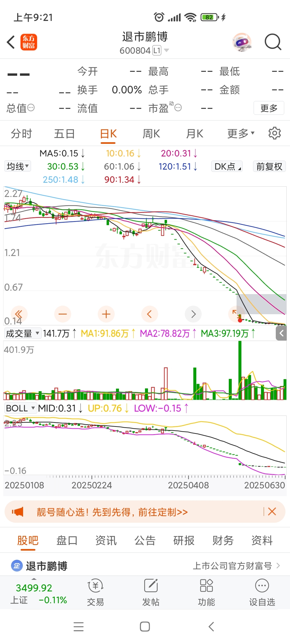Tap the megaphone announcement icon
Image resolution: width=290 pixels, height=644 pixels.
18,512
